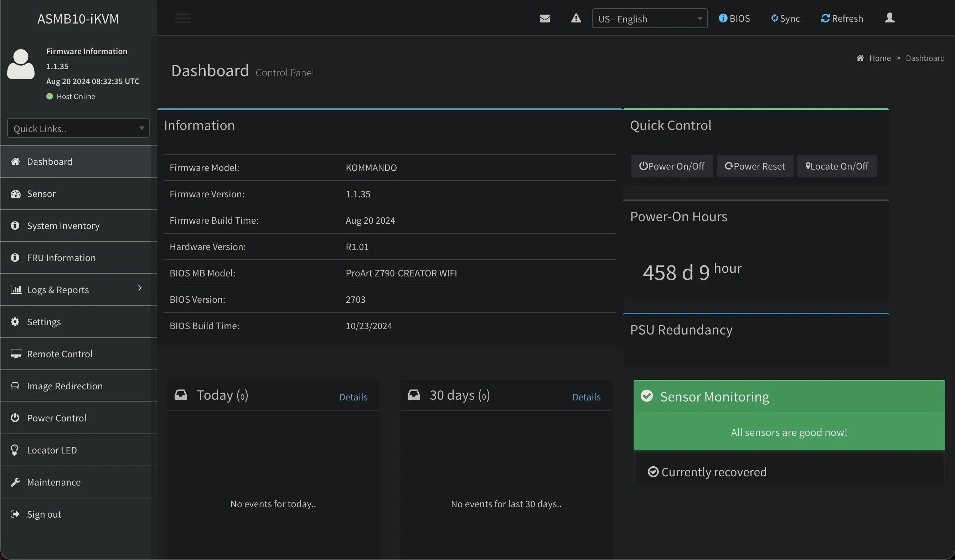
Task: Open Sensor page from sidebar
Action: click(x=78, y=193)
